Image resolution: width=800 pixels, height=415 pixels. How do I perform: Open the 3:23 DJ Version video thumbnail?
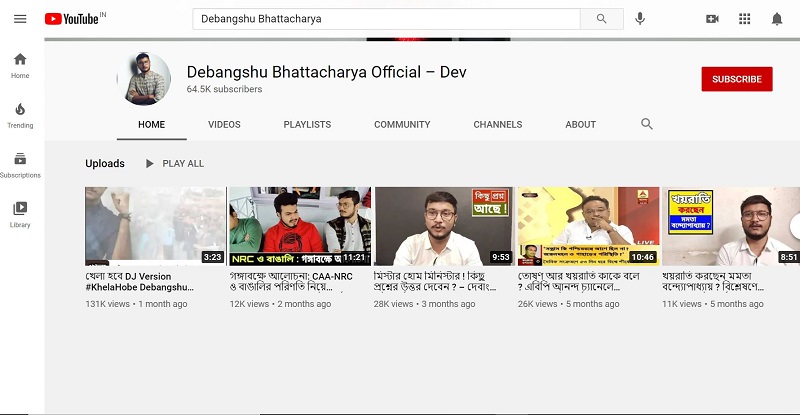pyautogui.click(x=155, y=226)
